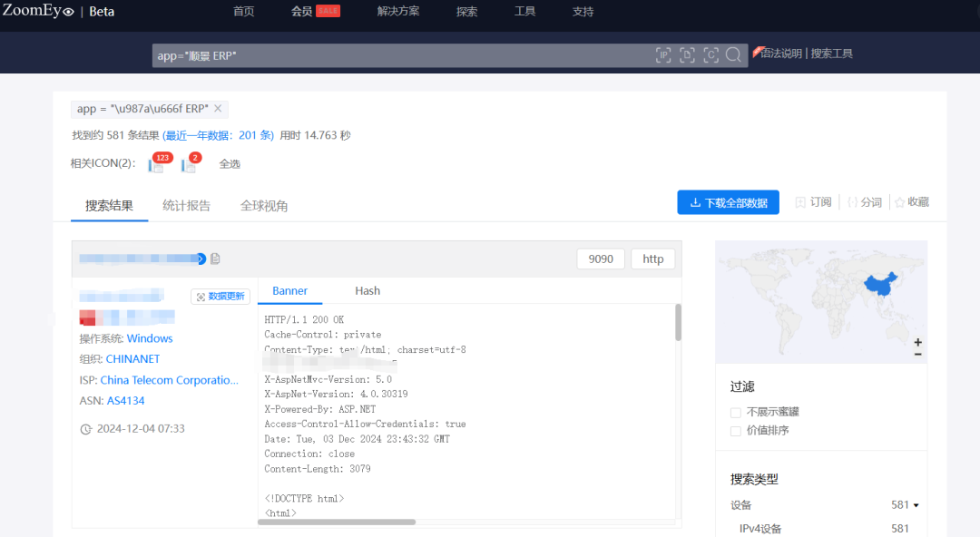Zoom out the world map with minus
The image size is (980, 537).
917,355
